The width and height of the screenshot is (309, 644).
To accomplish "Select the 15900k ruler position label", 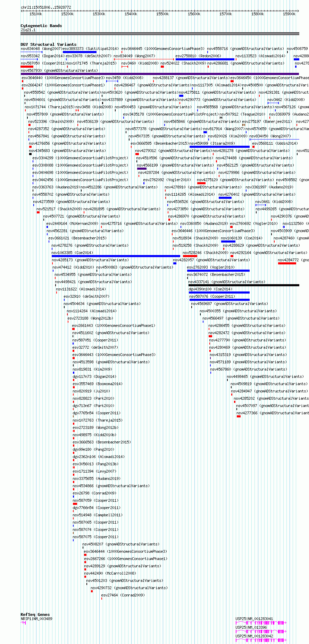I will (x=289, y=14).
